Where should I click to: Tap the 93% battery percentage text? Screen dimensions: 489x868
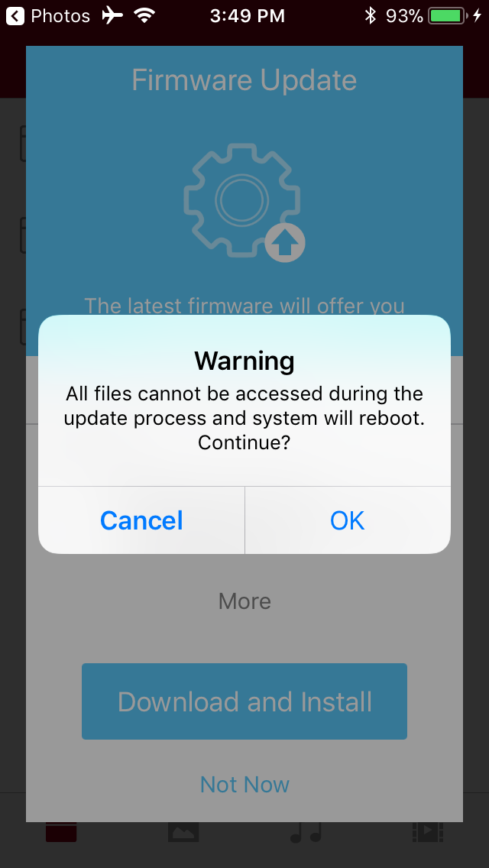pyautogui.click(x=404, y=15)
